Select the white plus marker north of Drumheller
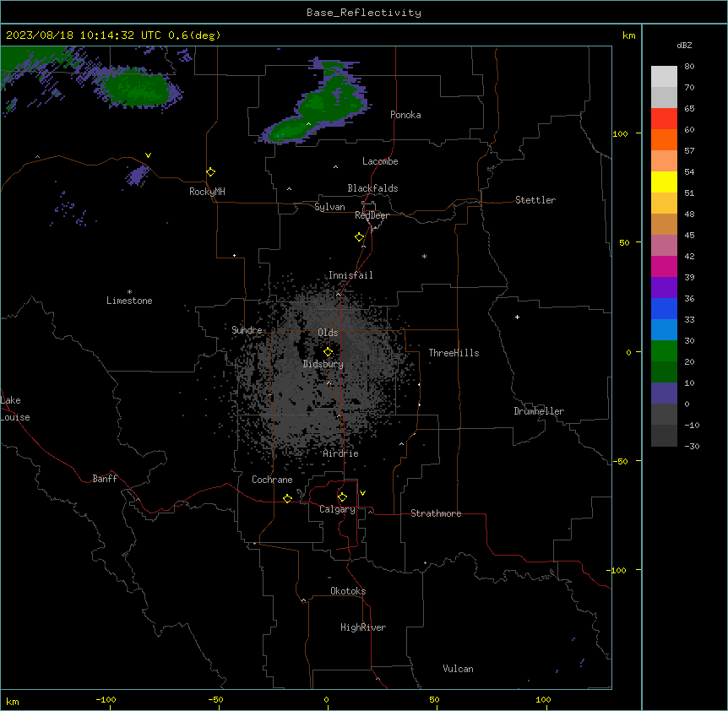Screen dimensions: 728x711 coord(517,317)
